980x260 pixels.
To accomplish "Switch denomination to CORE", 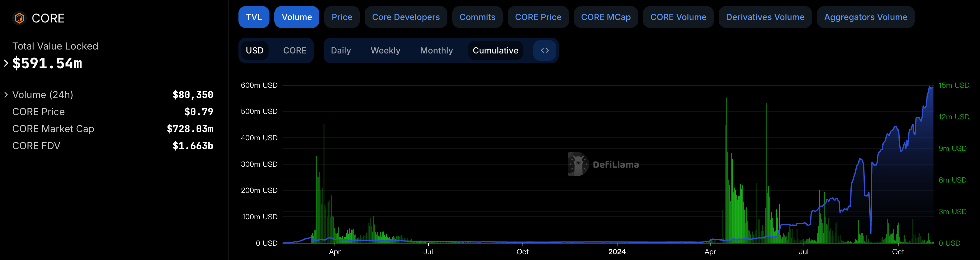I will pyautogui.click(x=294, y=50).
